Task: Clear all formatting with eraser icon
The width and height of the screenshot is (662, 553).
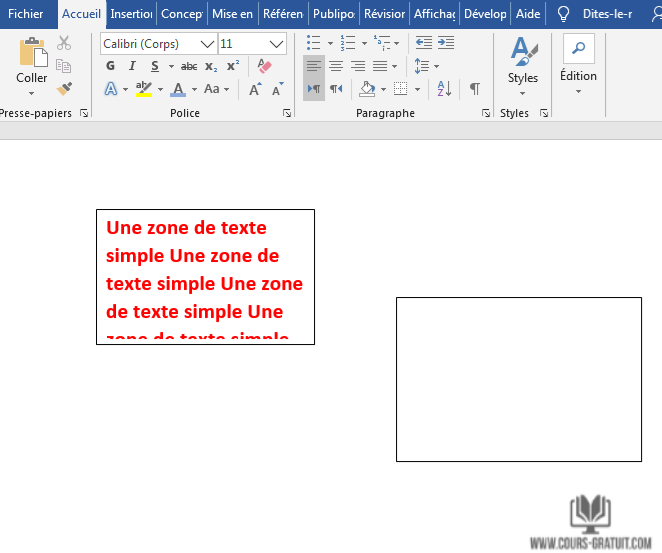Action: [x=264, y=66]
